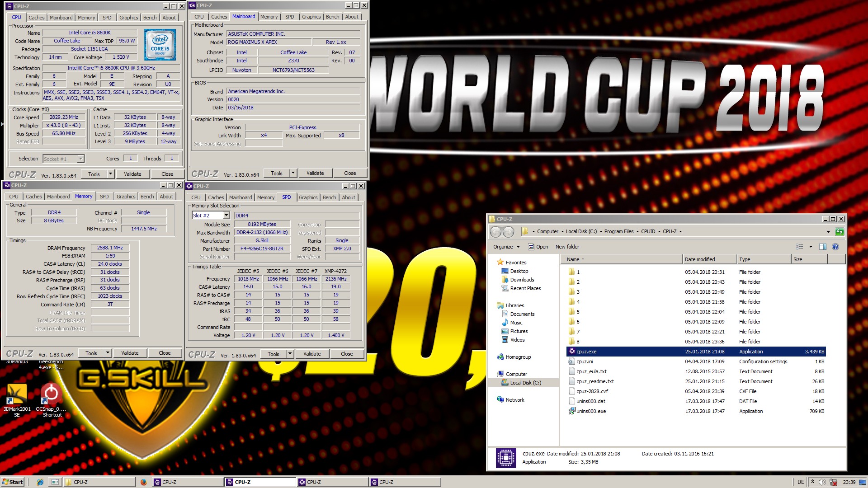Click Close button in SPD window
This screenshot has width=868, height=488.
(347, 354)
